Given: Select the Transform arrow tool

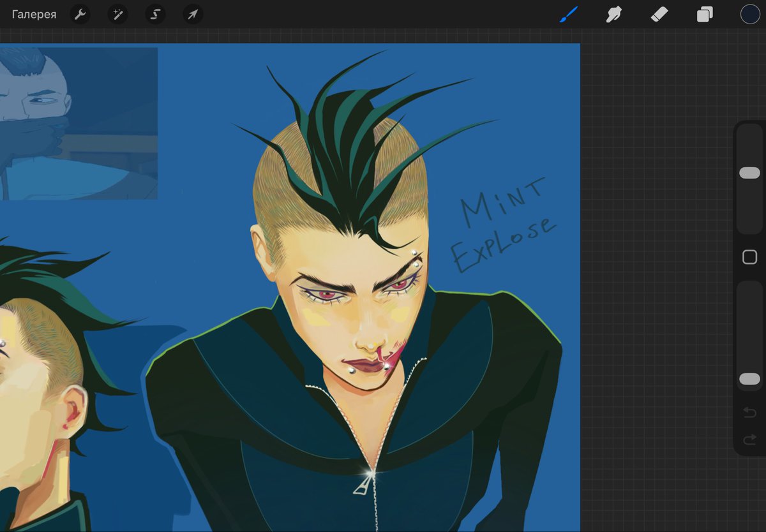Looking at the screenshot, I should (x=193, y=14).
